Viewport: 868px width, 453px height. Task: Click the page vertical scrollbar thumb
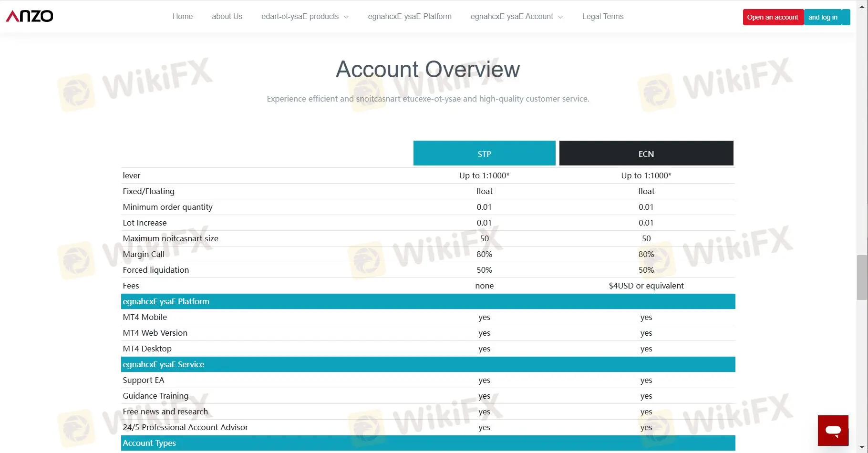click(x=862, y=278)
